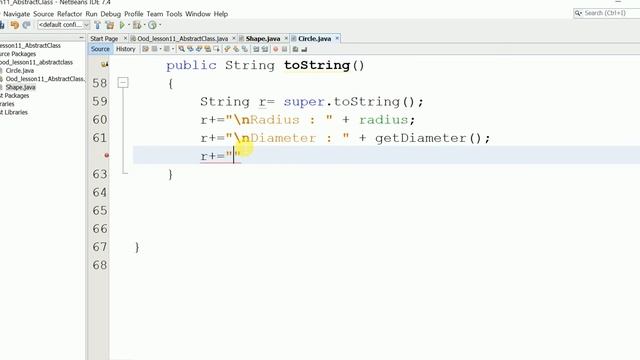Viewport: 640px width, 360px height.
Task: Click the editor toolbar Forward navigation icon
Action: (167, 49)
